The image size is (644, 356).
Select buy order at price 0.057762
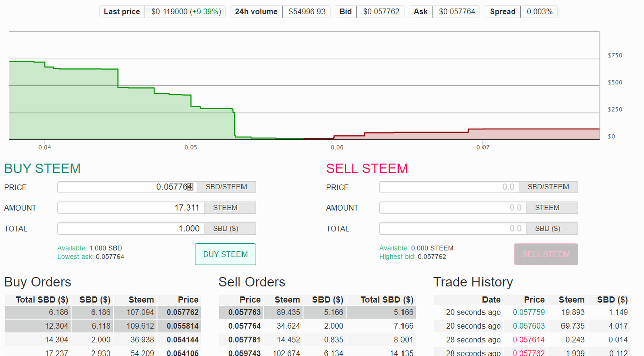[x=103, y=312]
